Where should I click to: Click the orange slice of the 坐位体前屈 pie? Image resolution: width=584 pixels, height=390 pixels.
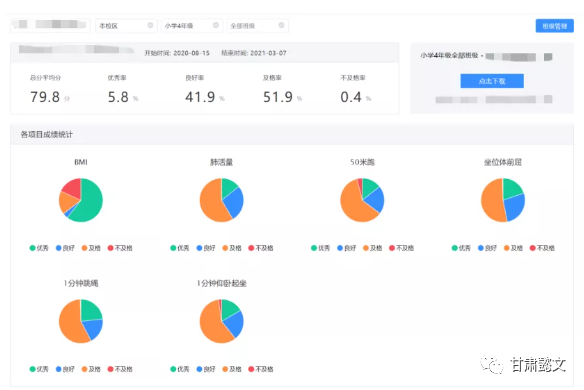(x=492, y=201)
